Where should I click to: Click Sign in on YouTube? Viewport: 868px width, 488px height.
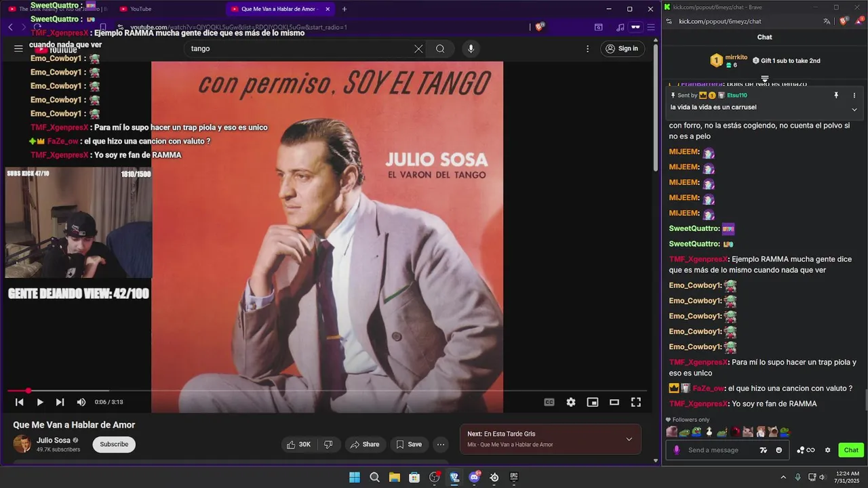click(622, 49)
